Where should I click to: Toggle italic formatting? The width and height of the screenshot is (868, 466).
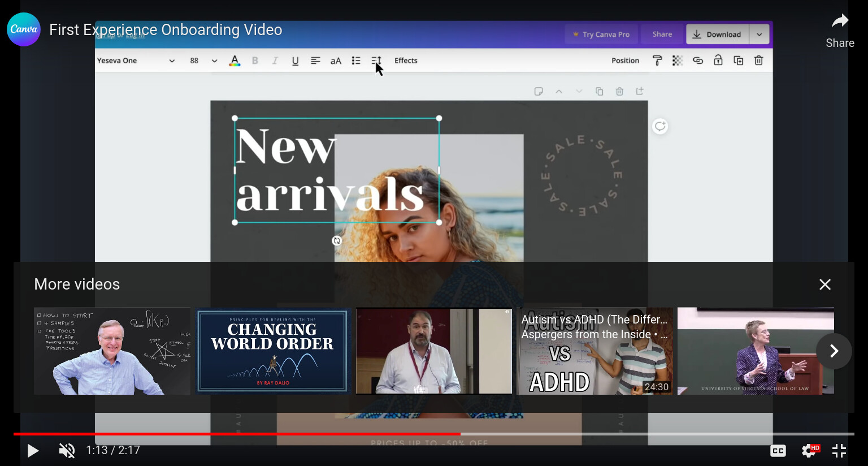coord(275,61)
